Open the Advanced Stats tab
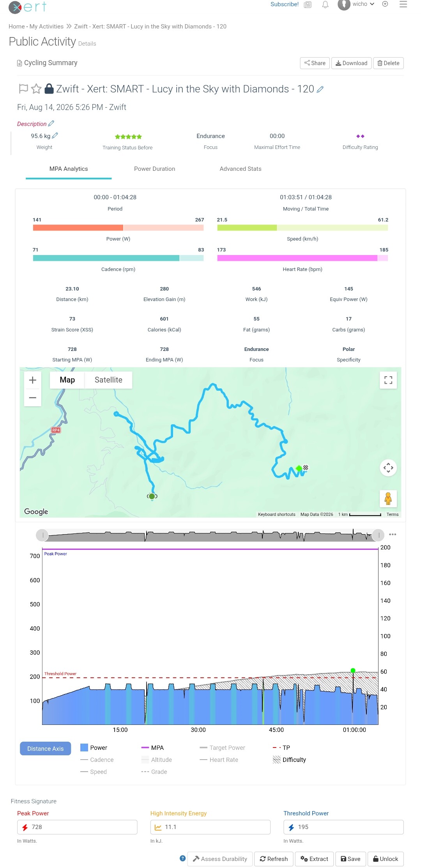This screenshot has width=421, height=868. coord(241,169)
